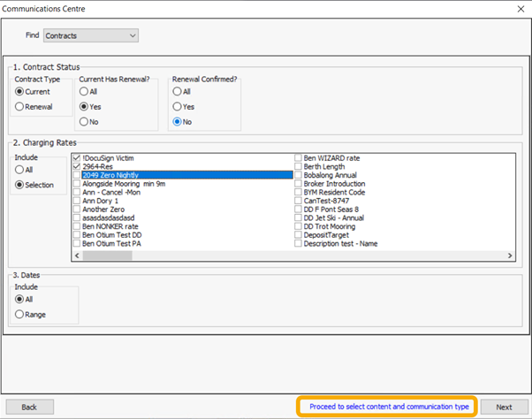
Task: Click the Next button
Action: tap(503, 407)
